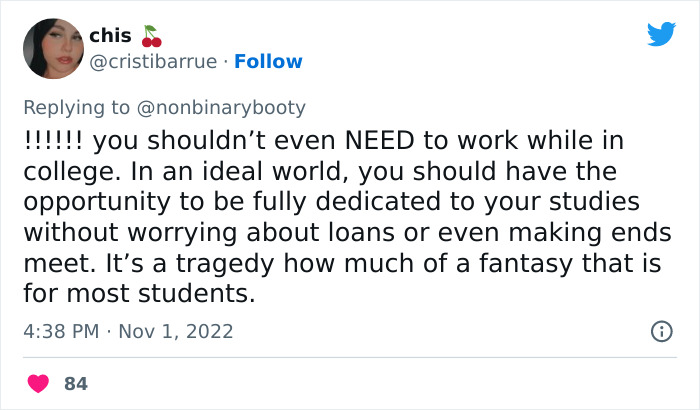Click the separator dot before Follow
This screenshot has height=410, width=700.
pyautogui.click(x=225, y=62)
